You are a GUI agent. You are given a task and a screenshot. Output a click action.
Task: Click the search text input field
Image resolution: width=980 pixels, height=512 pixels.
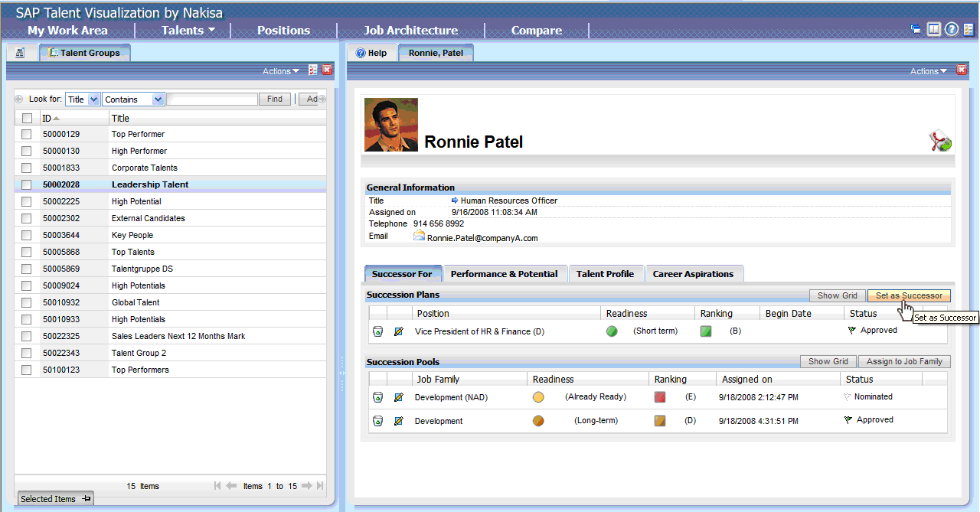[x=212, y=99]
